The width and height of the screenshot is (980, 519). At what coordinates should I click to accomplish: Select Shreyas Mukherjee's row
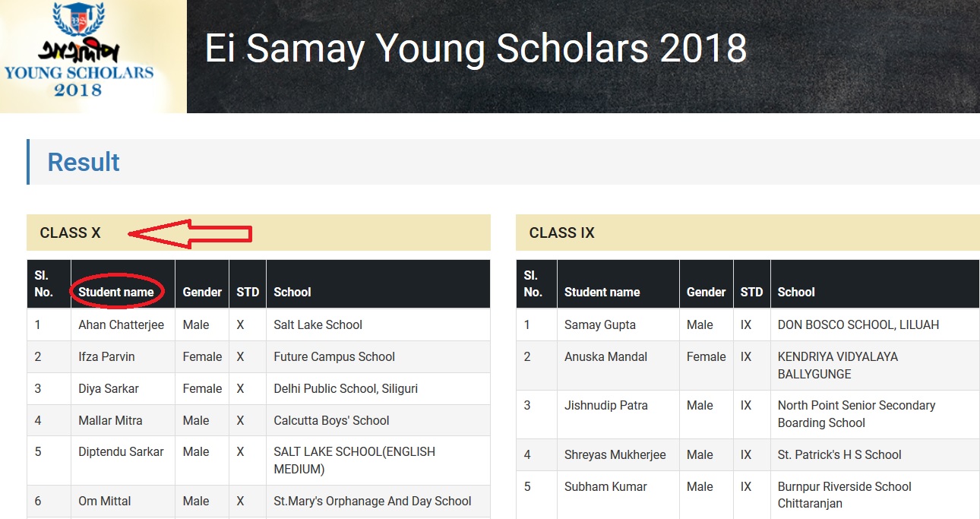coord(615,454)
